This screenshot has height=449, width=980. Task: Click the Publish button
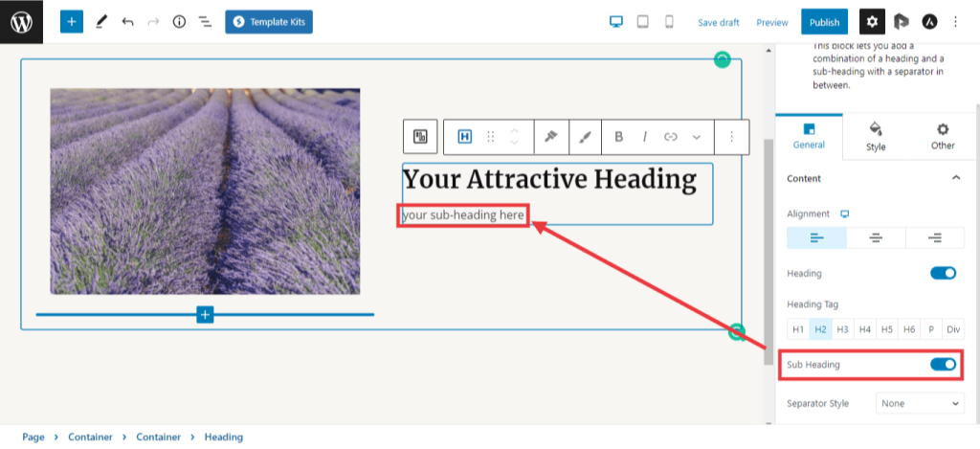(x=824, y=22)
